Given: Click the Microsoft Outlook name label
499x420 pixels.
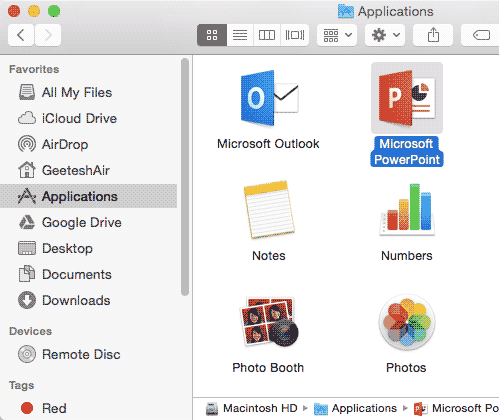Looking at the screenshot, I should [268, 144].
